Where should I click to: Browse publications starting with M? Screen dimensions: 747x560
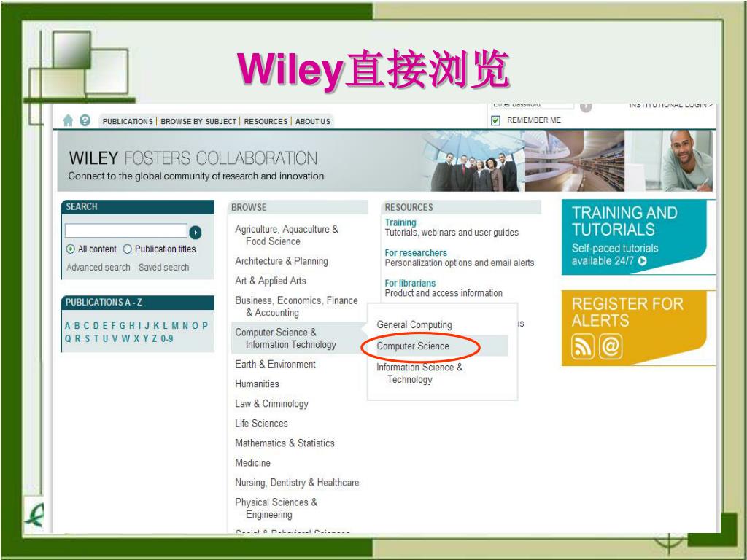[175, 326]
